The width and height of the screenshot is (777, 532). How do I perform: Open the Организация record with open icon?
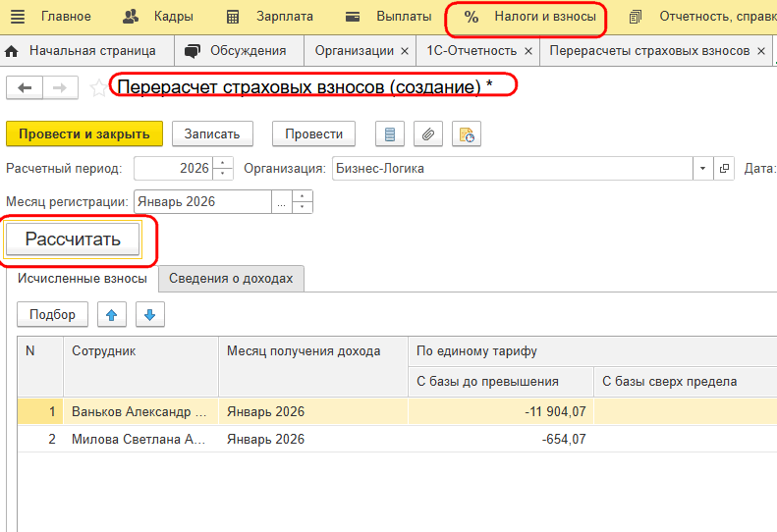[724, 169]
